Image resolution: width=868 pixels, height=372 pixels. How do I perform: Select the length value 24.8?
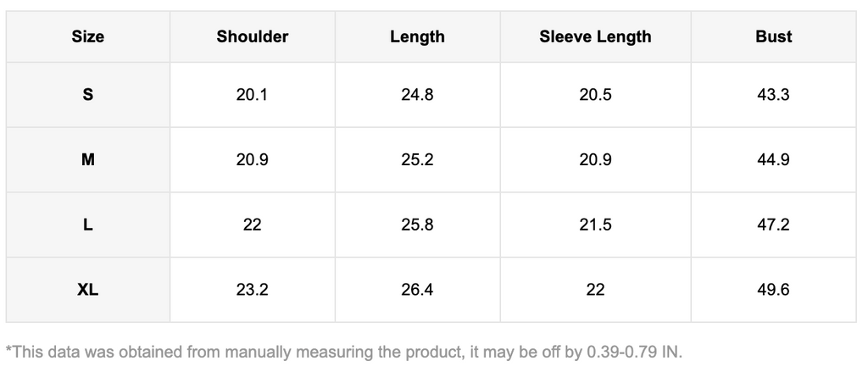tap(417, 95)
